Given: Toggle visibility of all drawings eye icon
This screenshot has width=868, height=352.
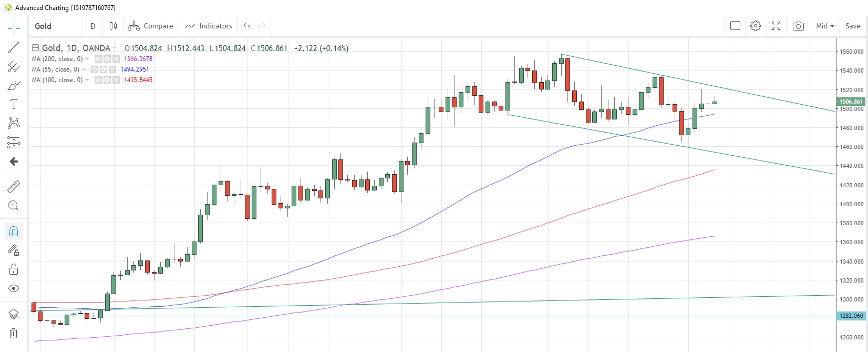Looking at the screenshot, I should pos(14,288).
